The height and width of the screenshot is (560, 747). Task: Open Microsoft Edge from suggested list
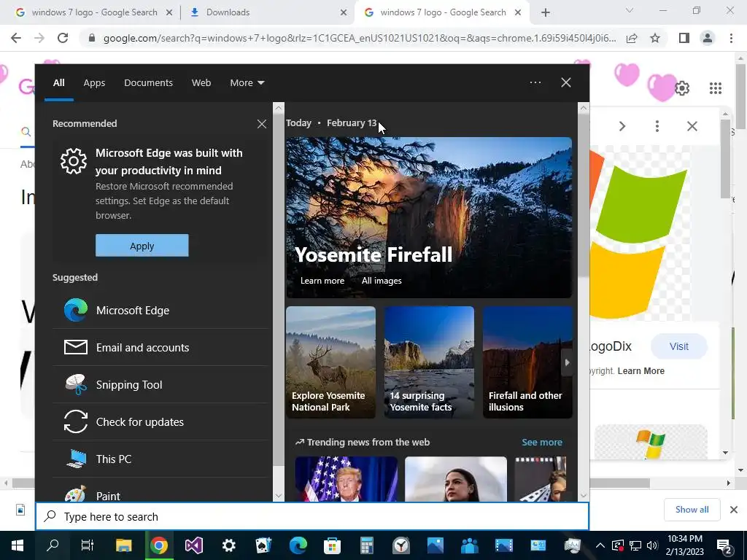point(160,311)
